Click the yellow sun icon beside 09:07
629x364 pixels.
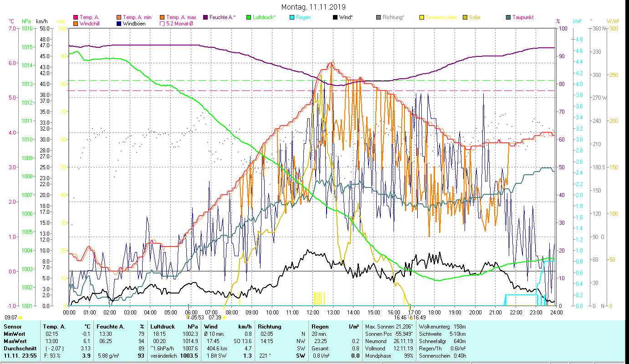pyautogui.click(x=20, y=318)
